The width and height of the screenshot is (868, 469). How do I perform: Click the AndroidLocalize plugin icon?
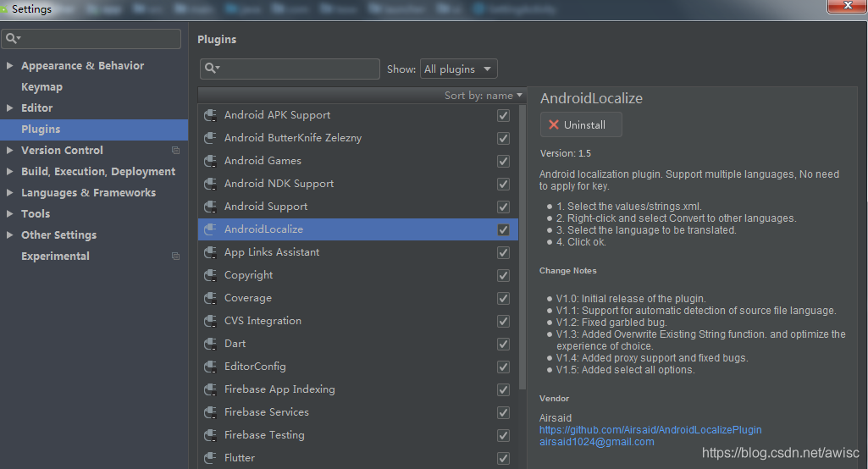[x=210, y=229]
